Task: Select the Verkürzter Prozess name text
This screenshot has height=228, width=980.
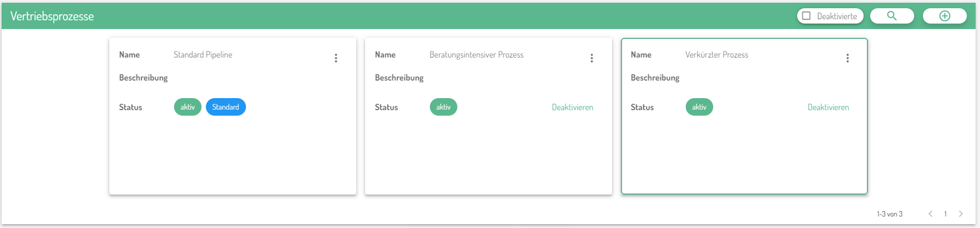Action: [x=716, y=55]
